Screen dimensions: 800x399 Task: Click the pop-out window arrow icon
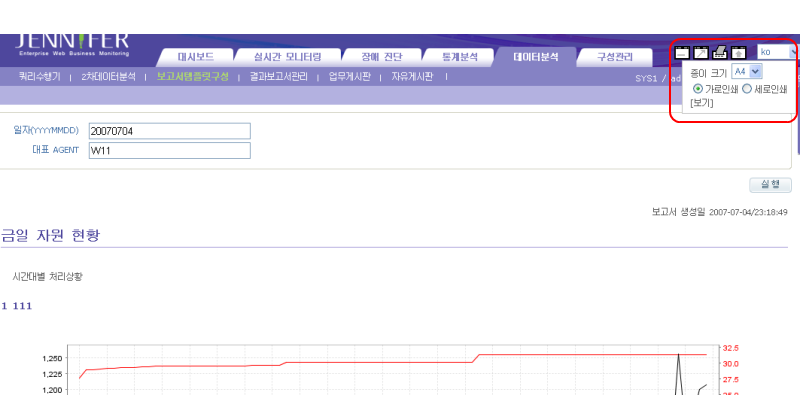coord(701,52)
